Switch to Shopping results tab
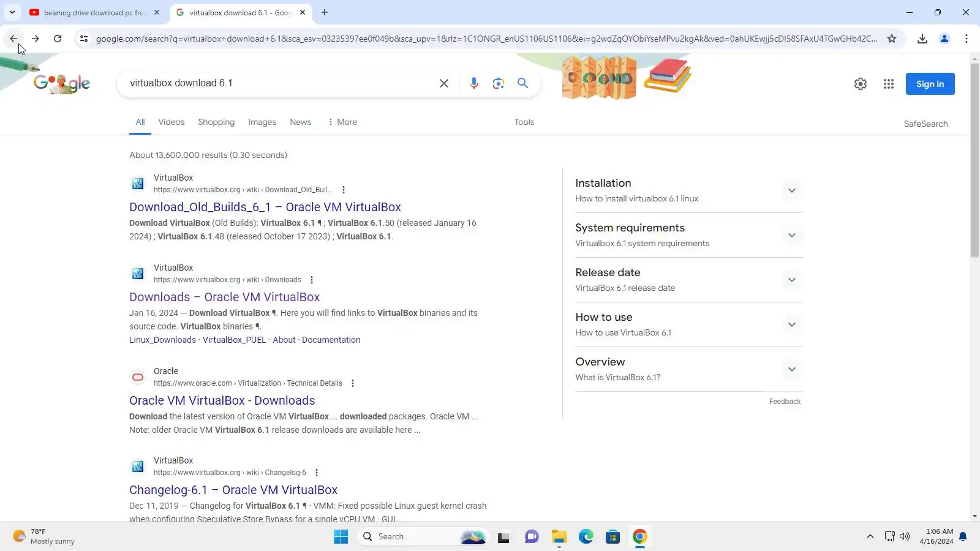Viewport: 980px width, 551px height. (x=216, y=122)
